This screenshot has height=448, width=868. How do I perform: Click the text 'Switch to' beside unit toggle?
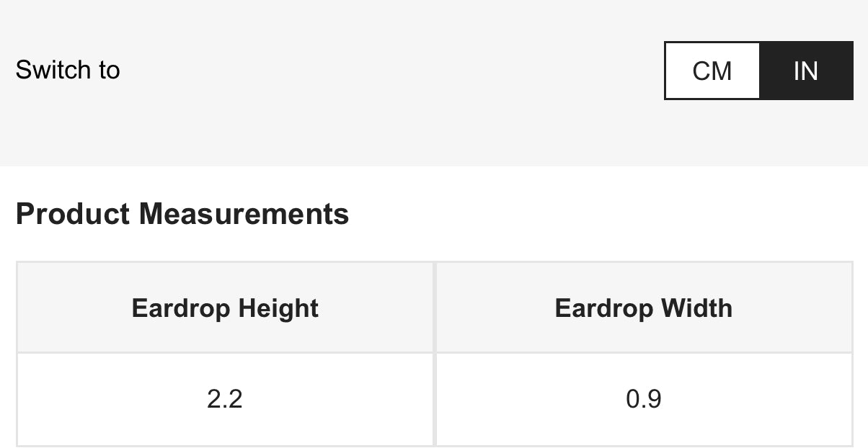[x=68, y=70]
